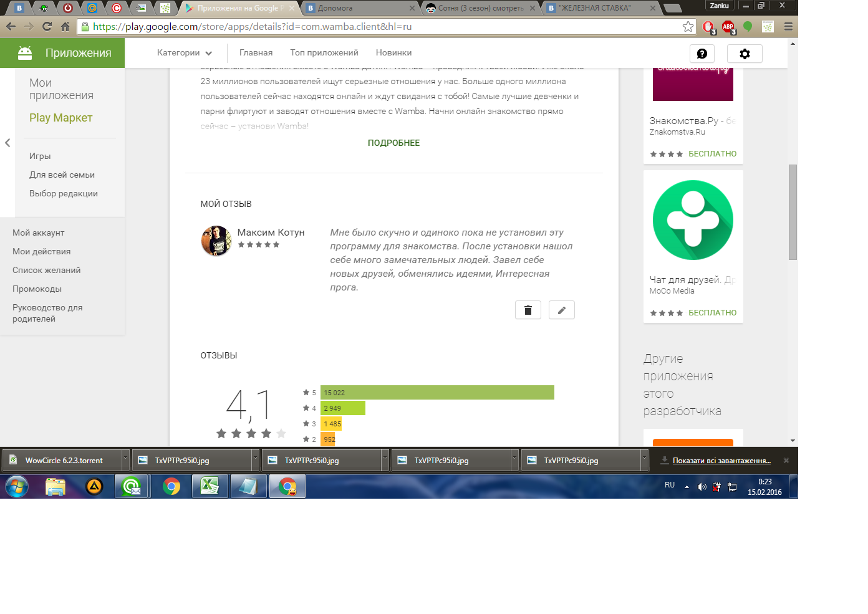Open Промокоды link
The width and height of the screenshot is (868, 614).
(x=37, y=289)
